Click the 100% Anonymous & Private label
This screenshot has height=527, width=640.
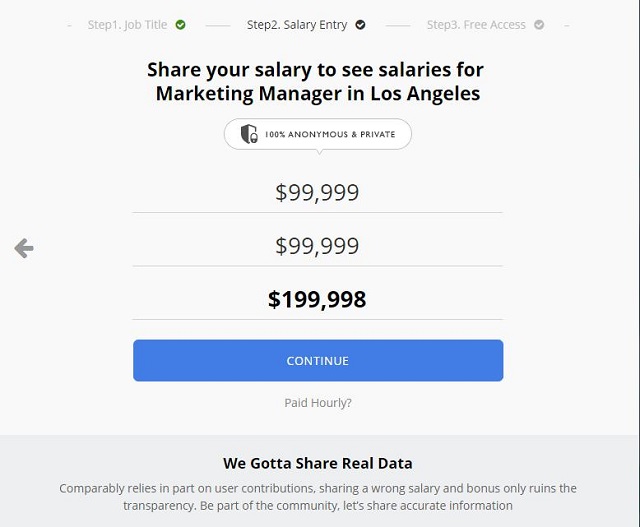pyautogui.click(x=329, y=134)
